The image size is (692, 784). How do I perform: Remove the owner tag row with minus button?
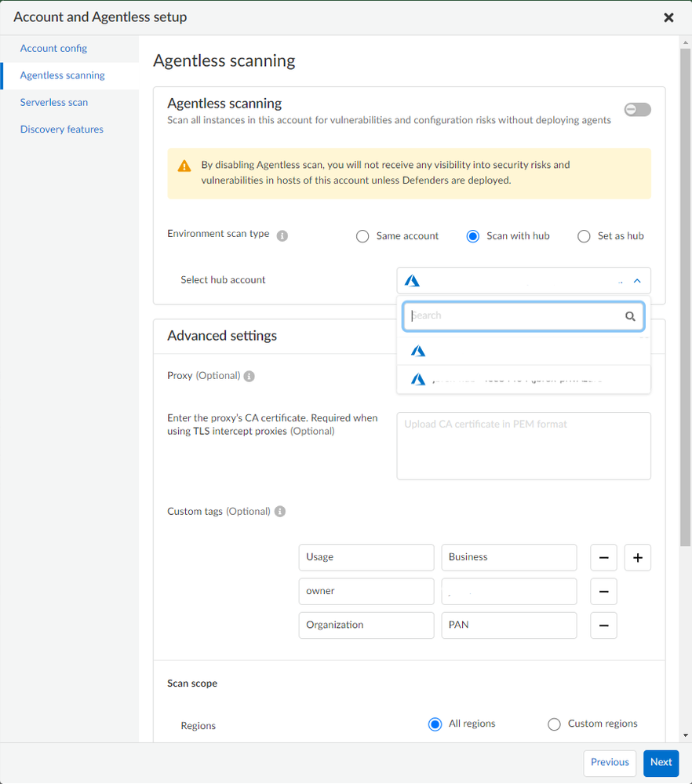pos(603,592)
